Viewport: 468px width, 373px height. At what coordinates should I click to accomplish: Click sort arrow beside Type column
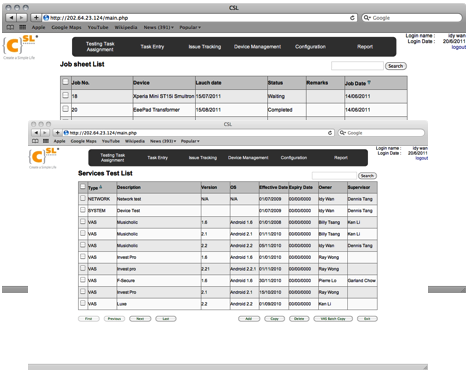[x=101, y=187]
